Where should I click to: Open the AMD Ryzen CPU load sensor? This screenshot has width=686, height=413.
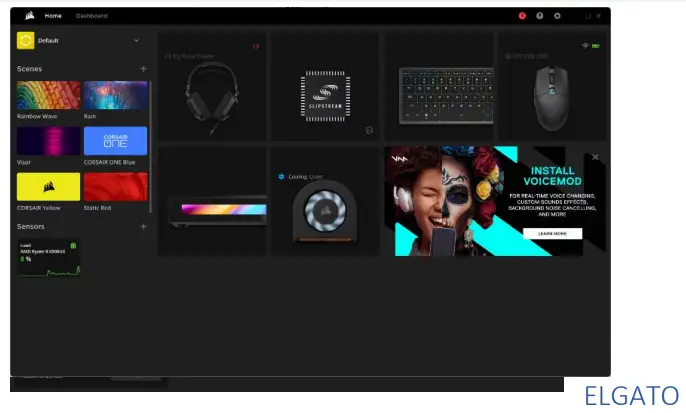[49, 258]
